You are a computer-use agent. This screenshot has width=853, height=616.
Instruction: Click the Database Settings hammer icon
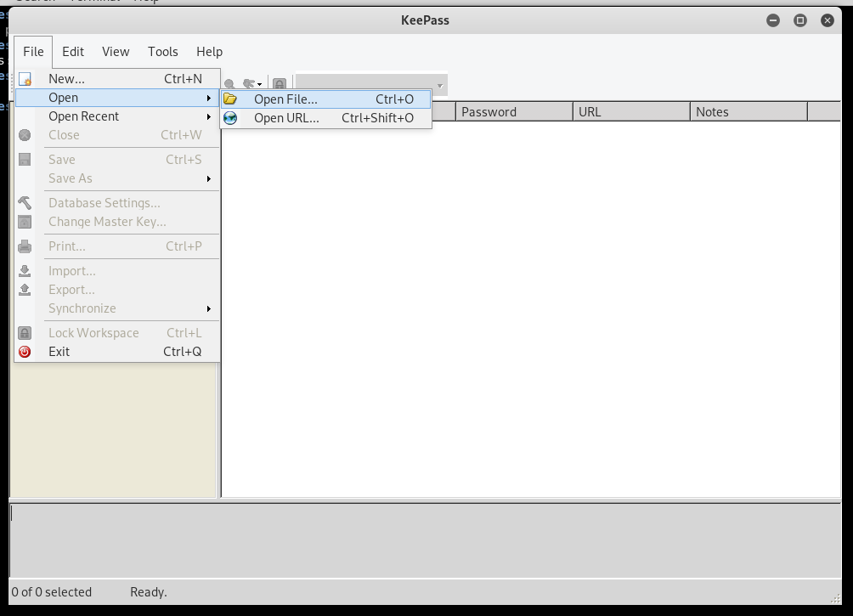(x=25, y=203)
